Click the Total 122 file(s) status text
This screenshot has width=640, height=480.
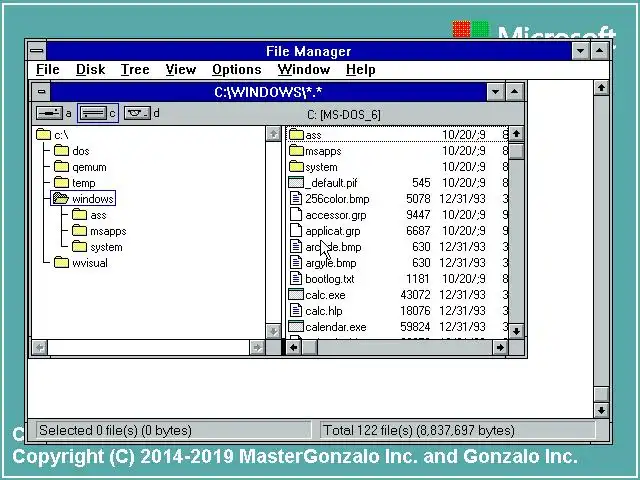tap(419, 431)
